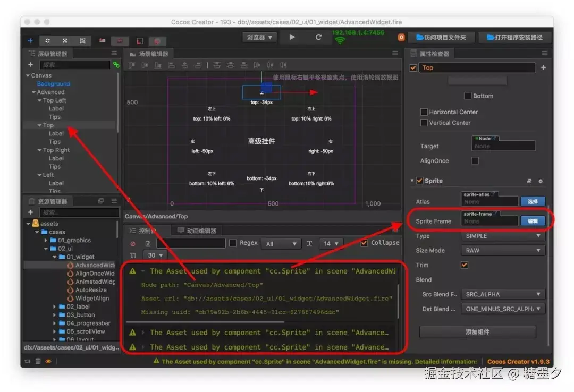The height and width of the screenshot is (392, 574).
Task: Disable the Sprite component checkbox
Action: [420, 181]
